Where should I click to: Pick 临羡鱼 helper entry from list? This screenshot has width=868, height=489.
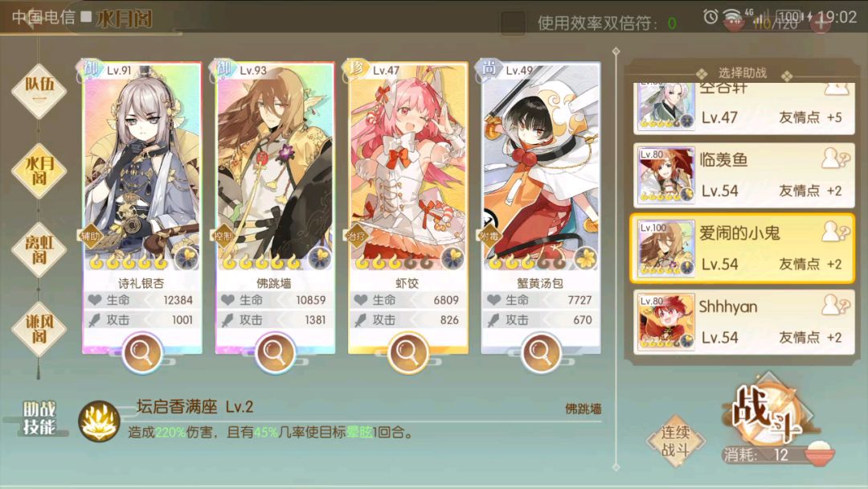(x=743, y=175)
